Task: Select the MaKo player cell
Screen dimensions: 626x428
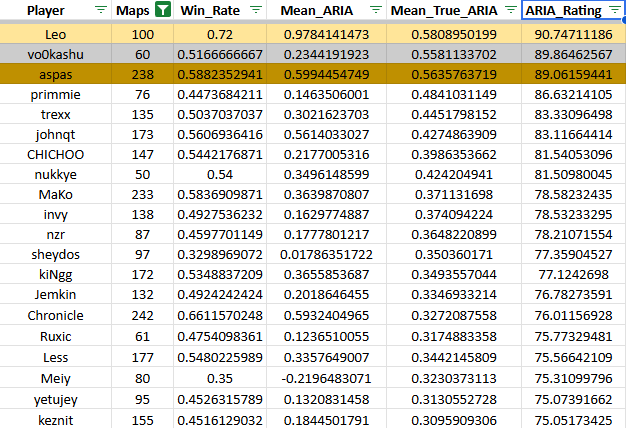Action: pyautogui.click(x=55, y=194)
